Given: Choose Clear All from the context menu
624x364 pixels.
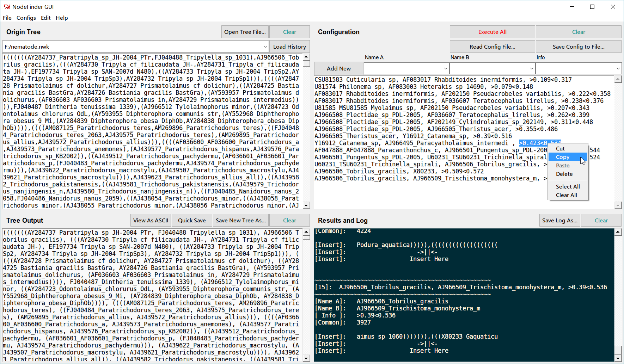Looking at the screenshot, I should [568, 195].
